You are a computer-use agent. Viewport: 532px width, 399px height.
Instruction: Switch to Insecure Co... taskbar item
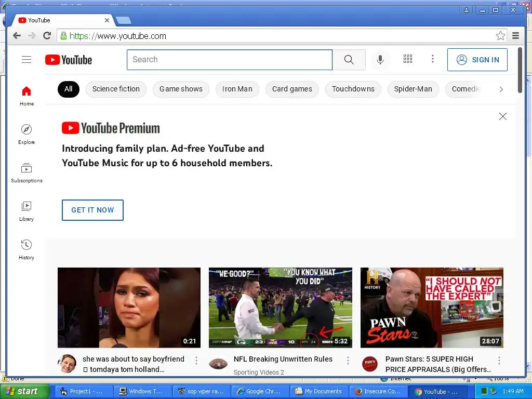pos(378,391)
